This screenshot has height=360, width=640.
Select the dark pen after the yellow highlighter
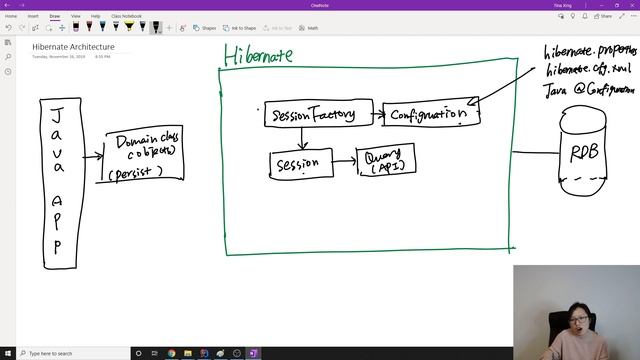pos(142,27)
